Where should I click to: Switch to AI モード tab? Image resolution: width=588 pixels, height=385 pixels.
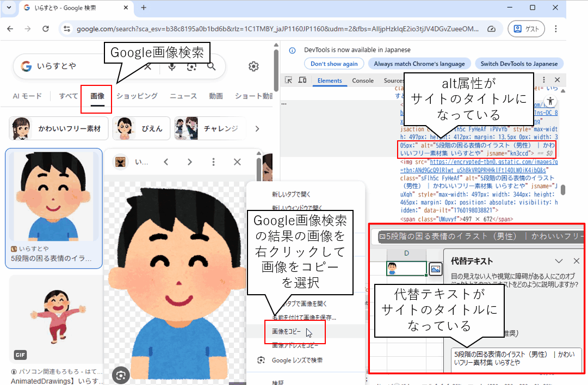tap(27, 96)
